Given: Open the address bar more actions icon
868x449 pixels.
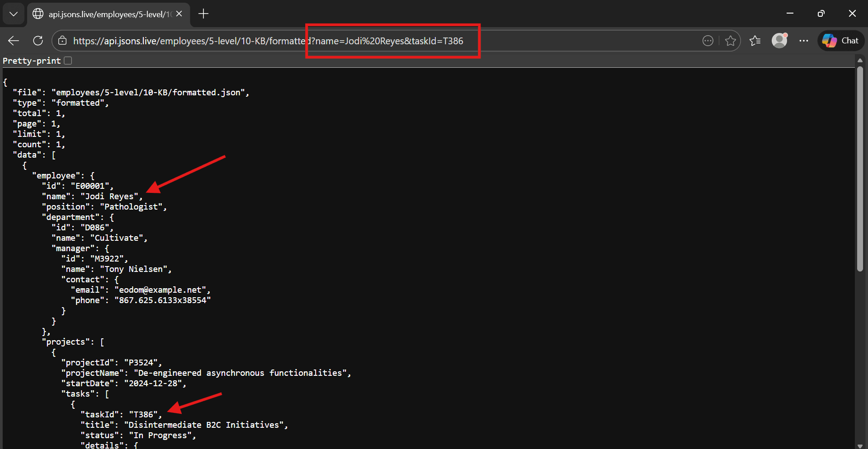Looking at the screenshot, I should (708, 41).
